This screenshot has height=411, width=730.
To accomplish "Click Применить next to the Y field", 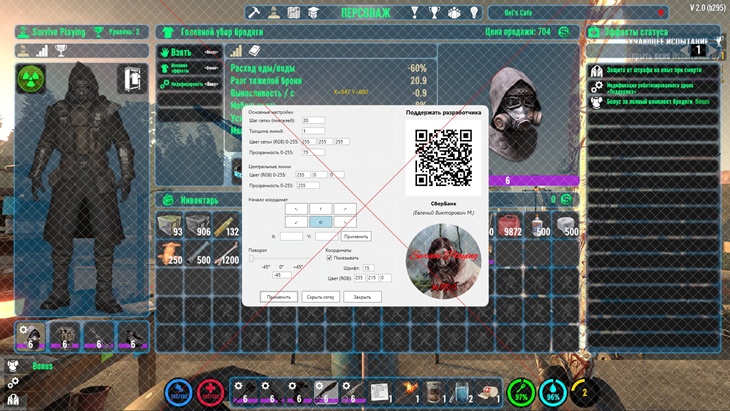I will click(x=356, y=236).
